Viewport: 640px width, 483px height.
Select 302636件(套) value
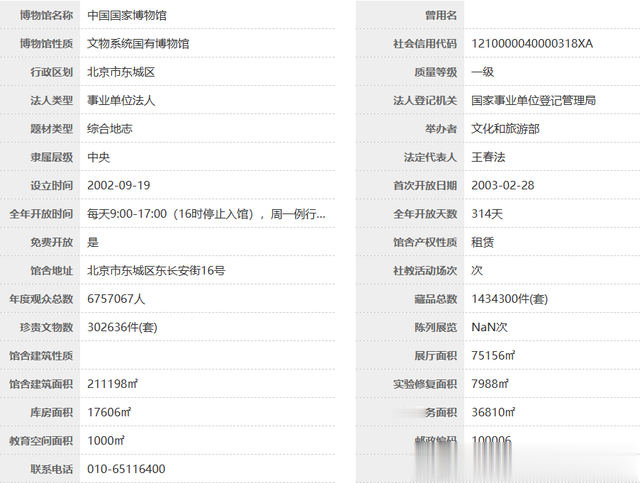coord(122,327)
